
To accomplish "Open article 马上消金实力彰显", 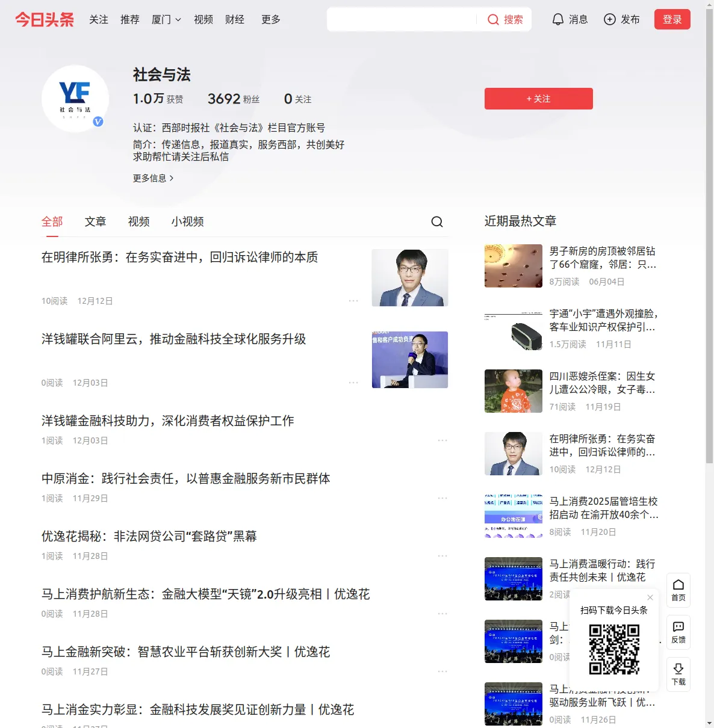I will (x=198, y=710).
